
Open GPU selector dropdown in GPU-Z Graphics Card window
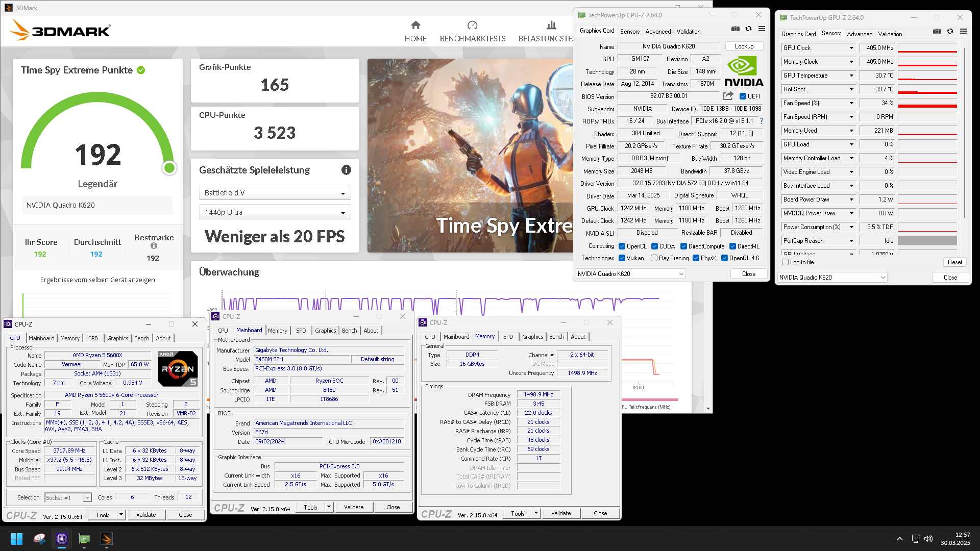click(x=630, y=274)
